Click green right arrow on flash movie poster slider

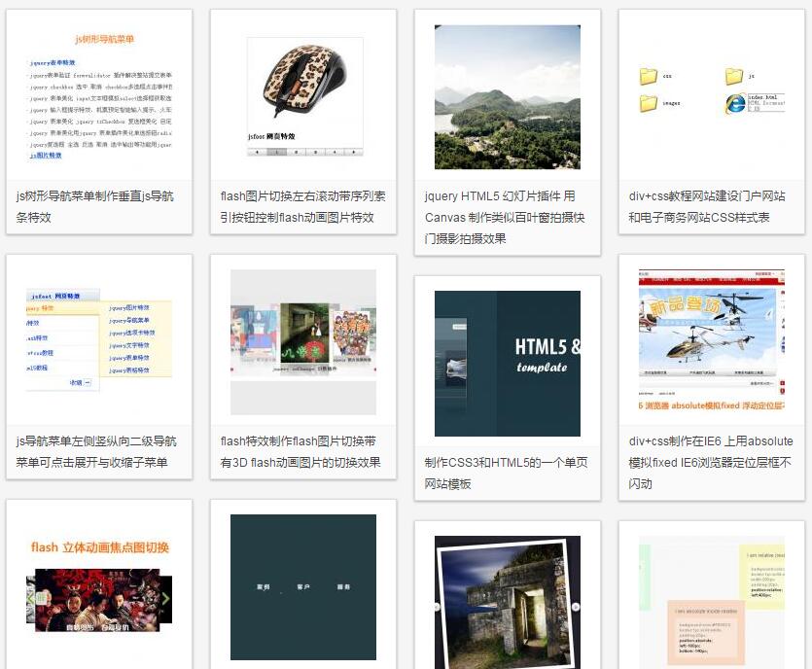(165, 599)
